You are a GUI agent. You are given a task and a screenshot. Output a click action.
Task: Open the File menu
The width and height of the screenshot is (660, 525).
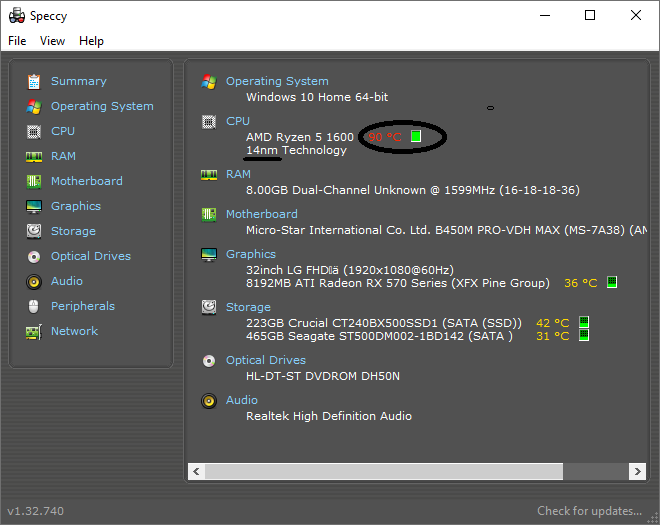(17, 41)
